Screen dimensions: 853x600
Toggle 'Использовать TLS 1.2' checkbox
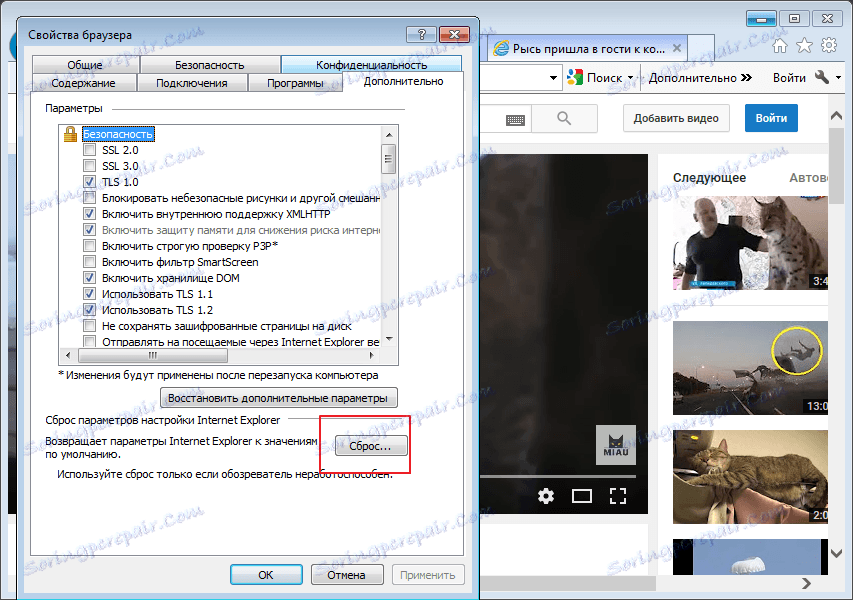pyautogui.click(x=89, y=310)
